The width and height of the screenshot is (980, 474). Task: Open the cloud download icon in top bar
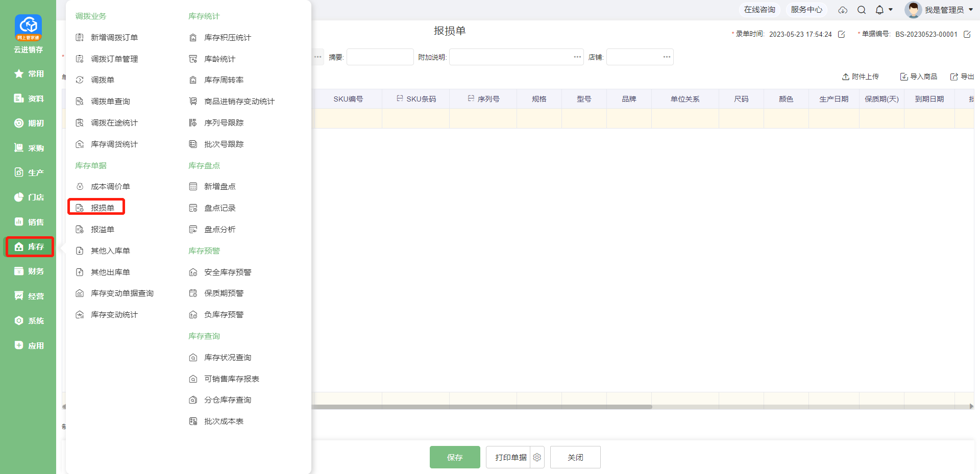[843, 10]
